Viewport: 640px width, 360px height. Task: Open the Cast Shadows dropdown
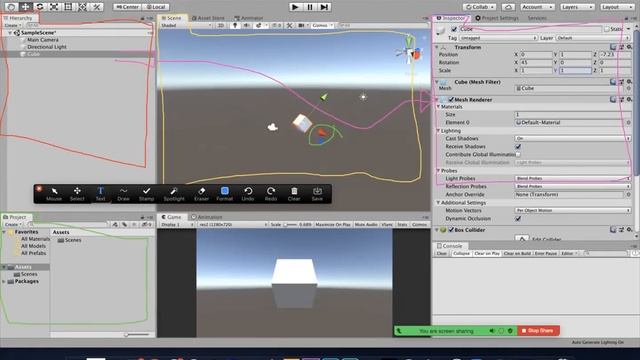[x=573, y=138]
